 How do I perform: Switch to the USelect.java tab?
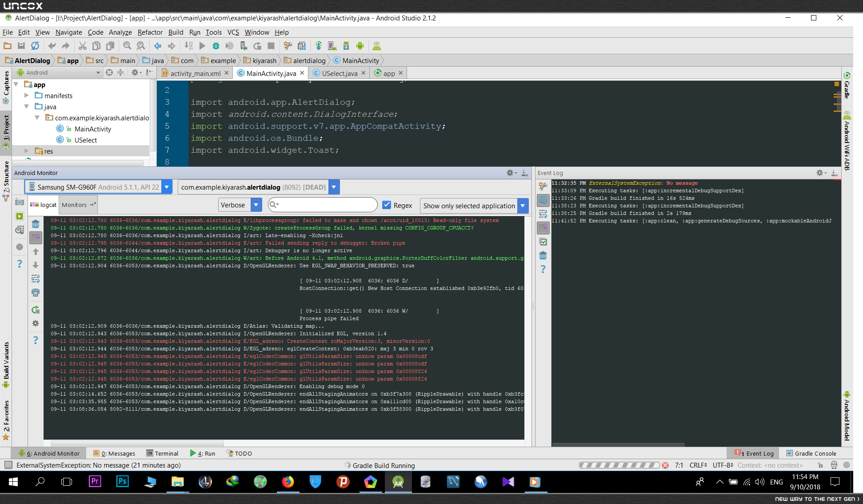(340, 73)
